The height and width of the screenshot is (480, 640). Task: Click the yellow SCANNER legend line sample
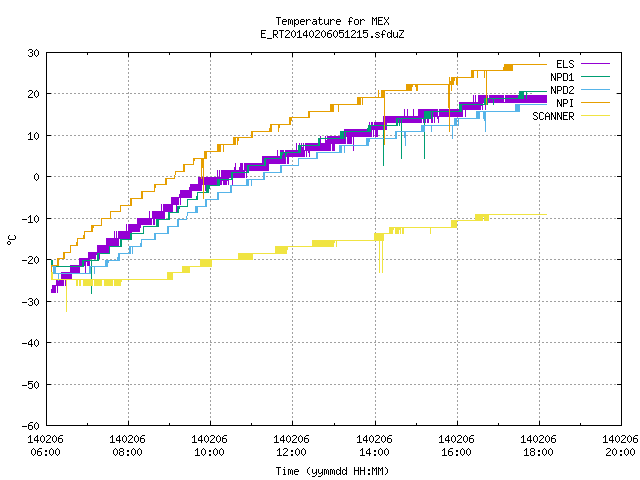pos(595,116)
